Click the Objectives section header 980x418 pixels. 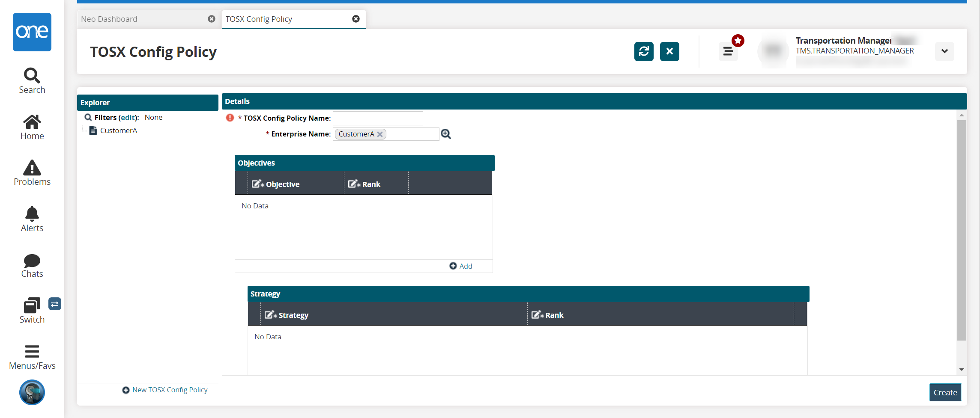click(365, 163)
